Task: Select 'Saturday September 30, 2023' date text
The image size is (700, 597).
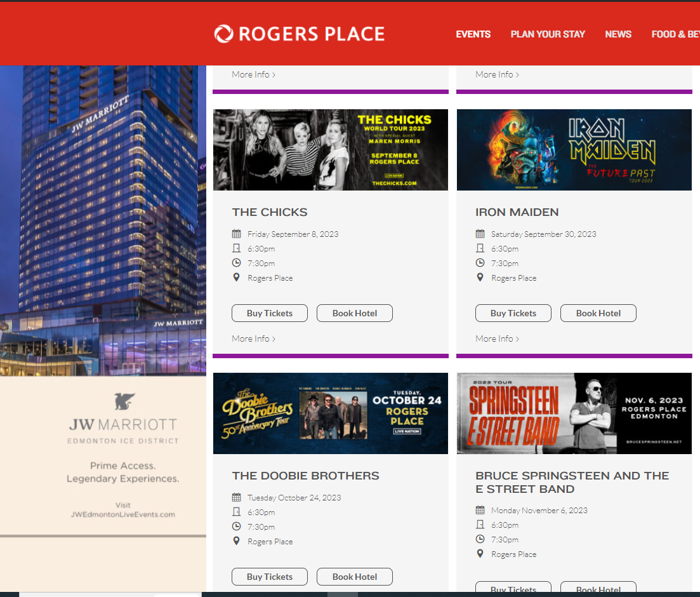Action: click(x=543, y=234)
